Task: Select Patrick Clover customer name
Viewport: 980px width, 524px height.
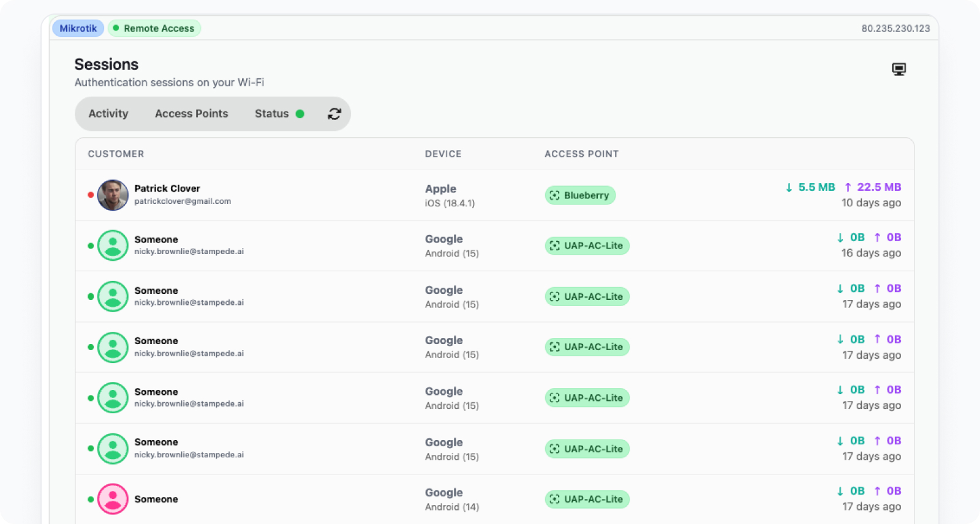Action: tap(167, 189)
